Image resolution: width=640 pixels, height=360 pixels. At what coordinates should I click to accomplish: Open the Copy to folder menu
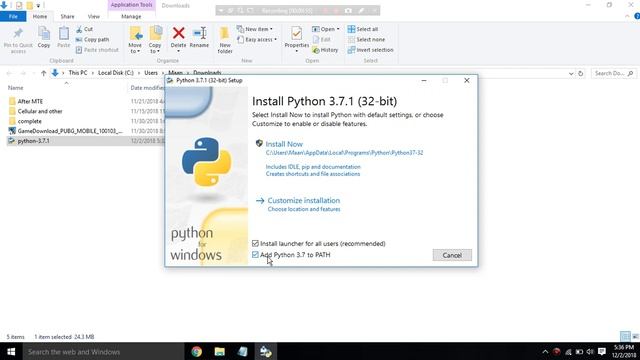pos(155,40)
